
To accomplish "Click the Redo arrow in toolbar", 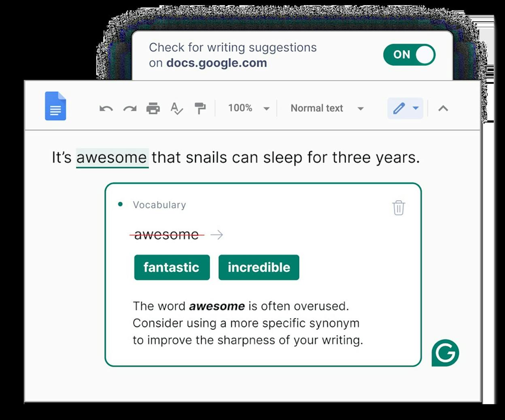I will point(130,108).
